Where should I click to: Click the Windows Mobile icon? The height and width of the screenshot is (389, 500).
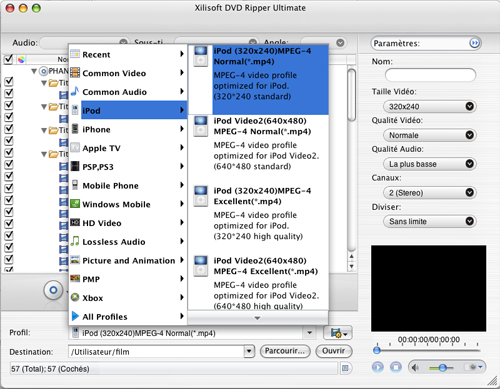tap(75, 203)
